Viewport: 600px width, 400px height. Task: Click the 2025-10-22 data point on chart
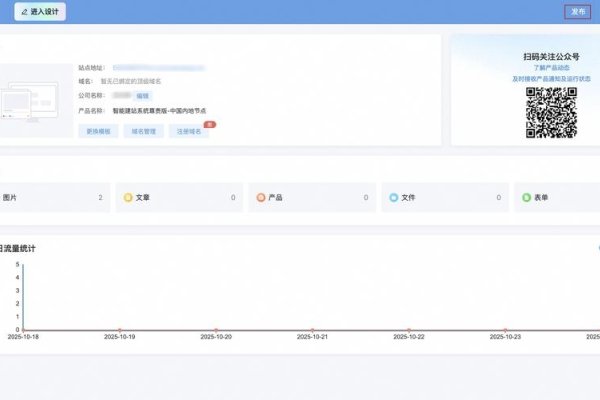(x=409, y=330)
